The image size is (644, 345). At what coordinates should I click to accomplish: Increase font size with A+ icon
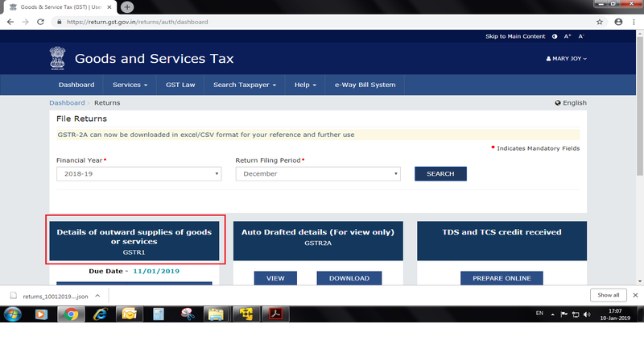(568, 36)
